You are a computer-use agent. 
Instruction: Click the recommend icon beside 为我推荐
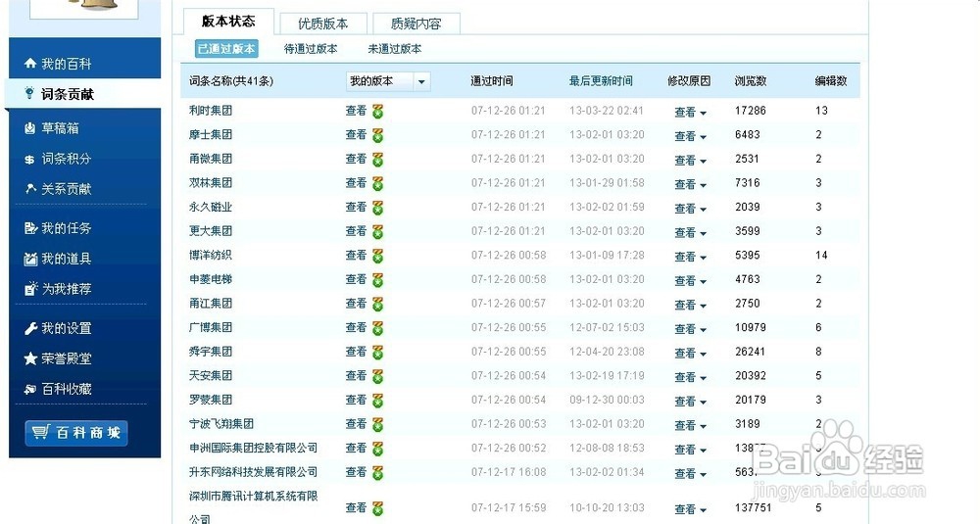point(30,289)
